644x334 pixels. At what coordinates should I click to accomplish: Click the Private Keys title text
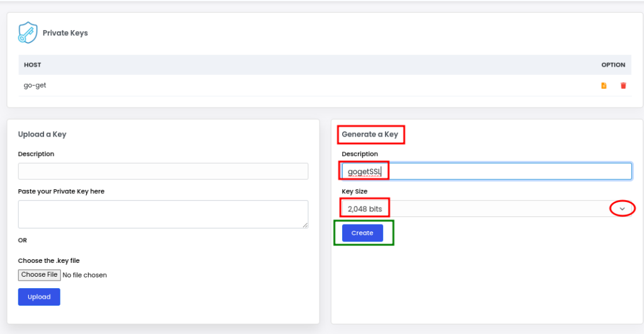tap(65, 33)
